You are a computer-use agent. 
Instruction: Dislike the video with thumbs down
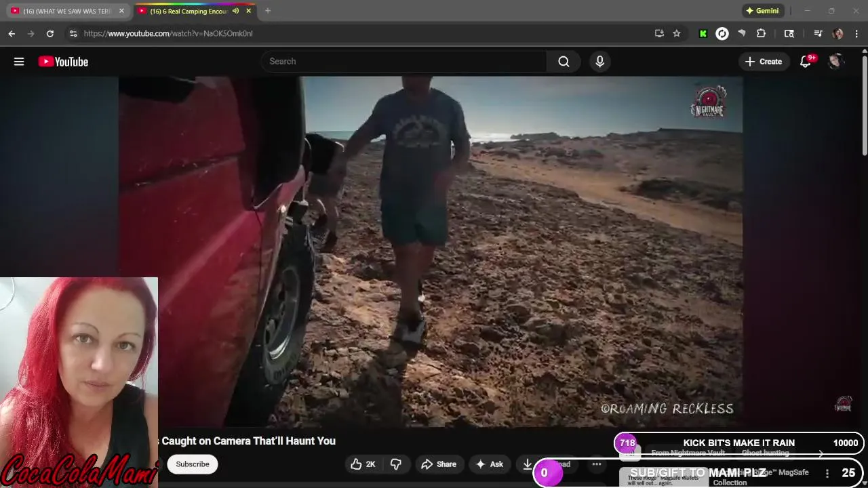395,464
